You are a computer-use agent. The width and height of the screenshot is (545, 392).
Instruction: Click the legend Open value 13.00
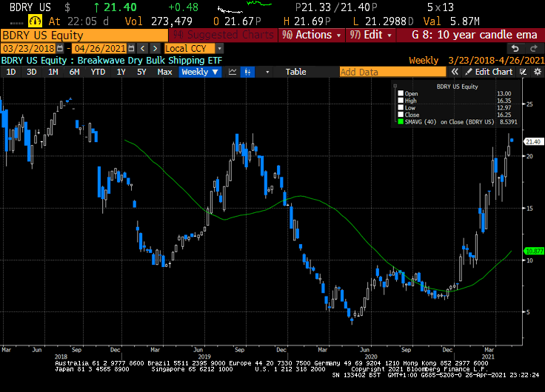pos(504,93)
